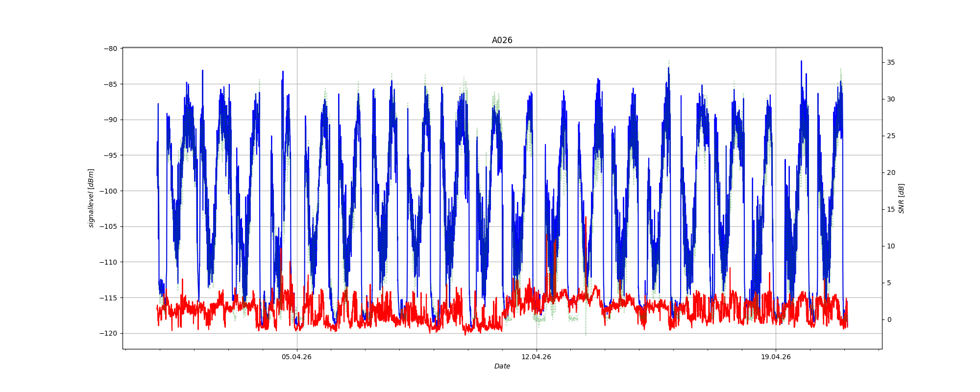Viewport: 980px width, 392px height.
Task: Click the 25 SNR tick label
Action: click(890, 136)
